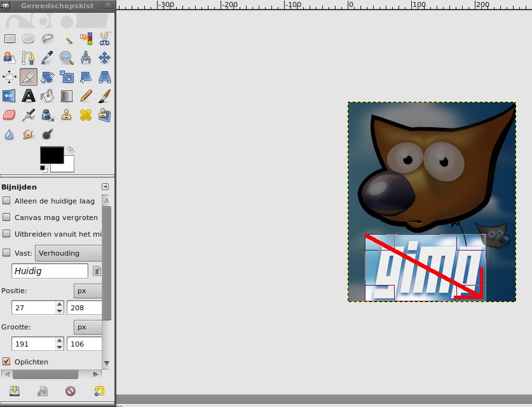Choose the Blur/Sharpen droplet tool
Viewport: 532px width, 407px height.
(9, 134)
